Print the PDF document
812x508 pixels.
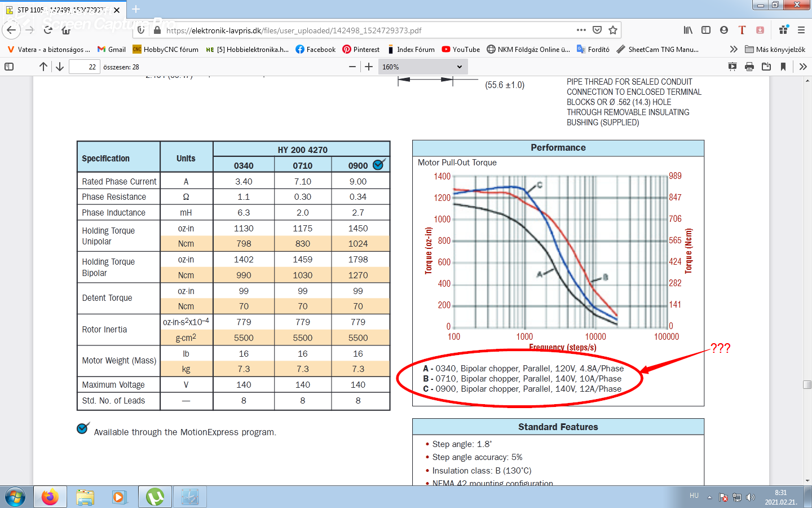749,67
